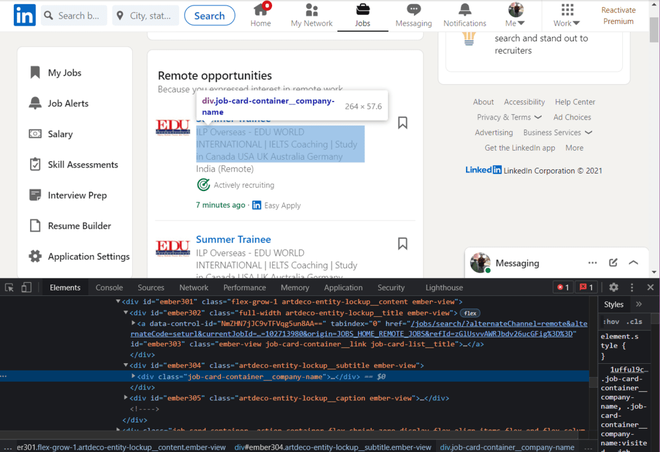Open DevTools settings gear
Screen dimensions: 660x452
coord(614,287)
